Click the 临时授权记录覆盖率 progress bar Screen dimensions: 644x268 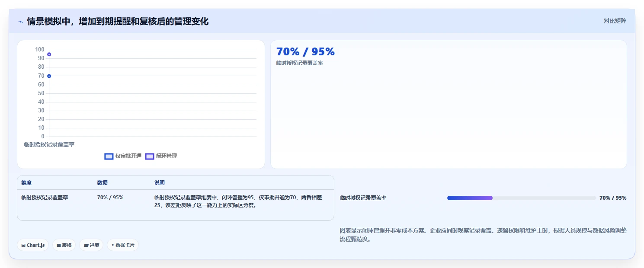(x=521, y=198)
